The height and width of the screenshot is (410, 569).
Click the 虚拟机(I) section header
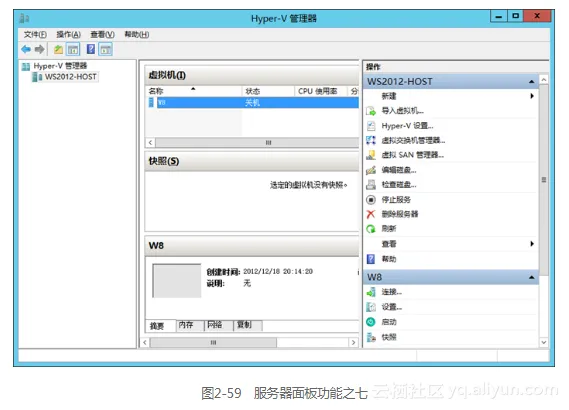[x=251, y=75]
